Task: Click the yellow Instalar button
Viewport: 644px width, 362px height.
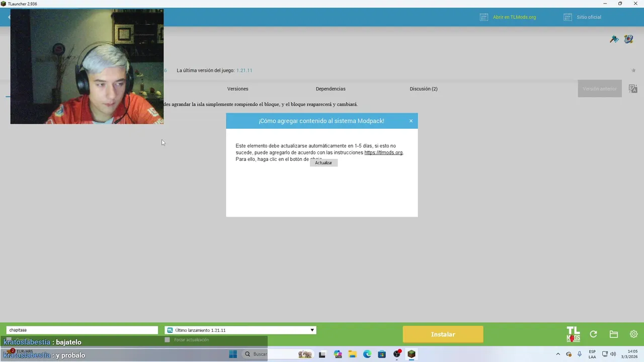Action: pyautogui.click(x=443, y=334)
